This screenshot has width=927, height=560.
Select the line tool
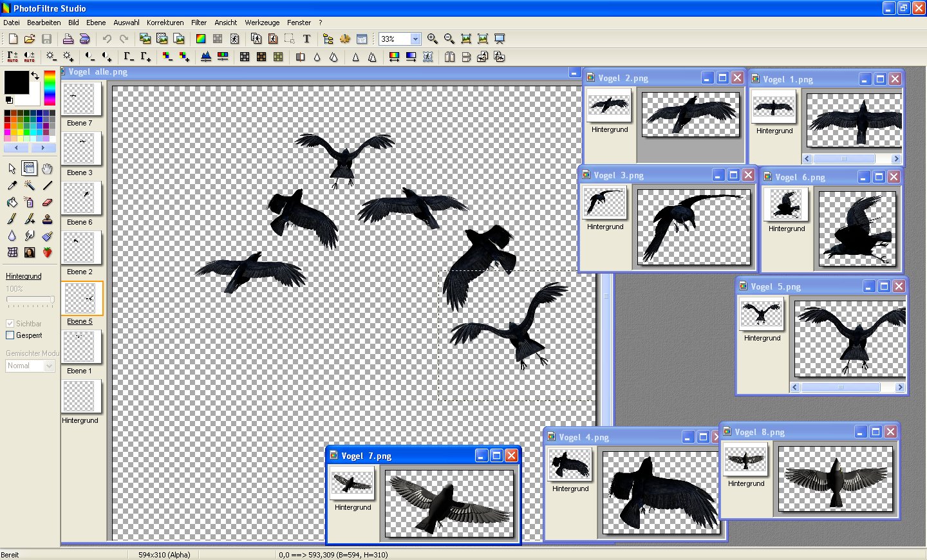pyautogui.click(x=47, y=185)
